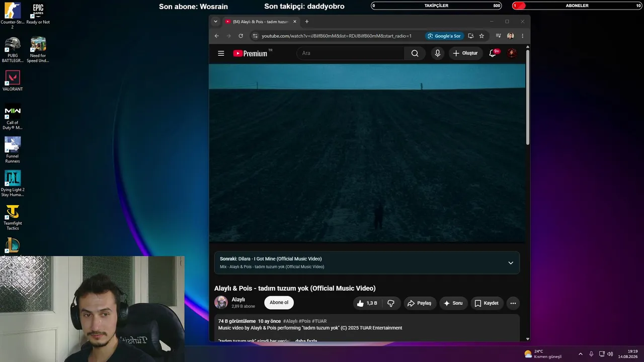This screenshot has width=644, height=362.
Task: Close the Alaylı & Pois tab
Action: point(295,22)
